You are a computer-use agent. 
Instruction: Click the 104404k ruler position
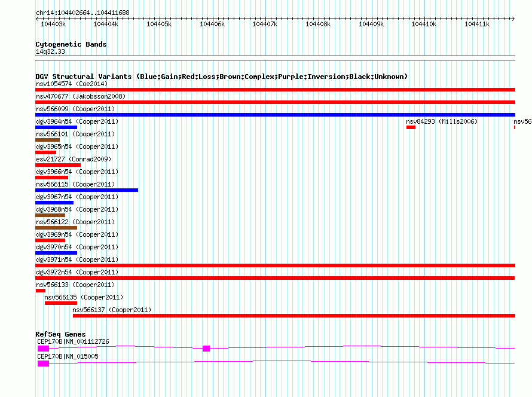tap(106, 24)
